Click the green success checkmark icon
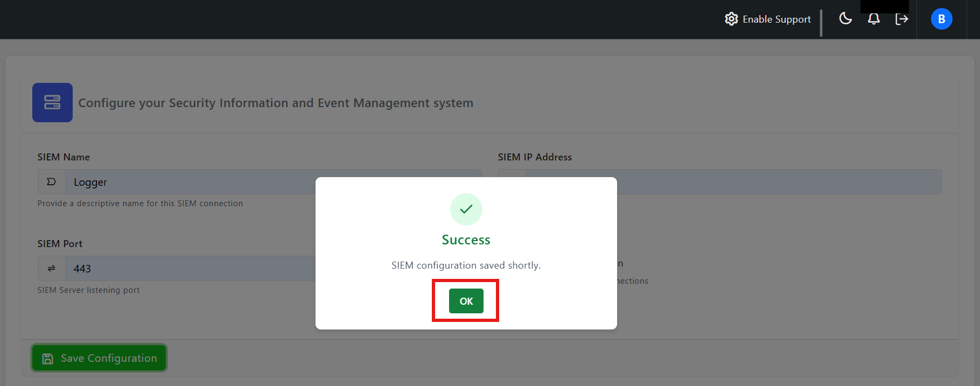980x386 pixels. [x=466, y=209]
